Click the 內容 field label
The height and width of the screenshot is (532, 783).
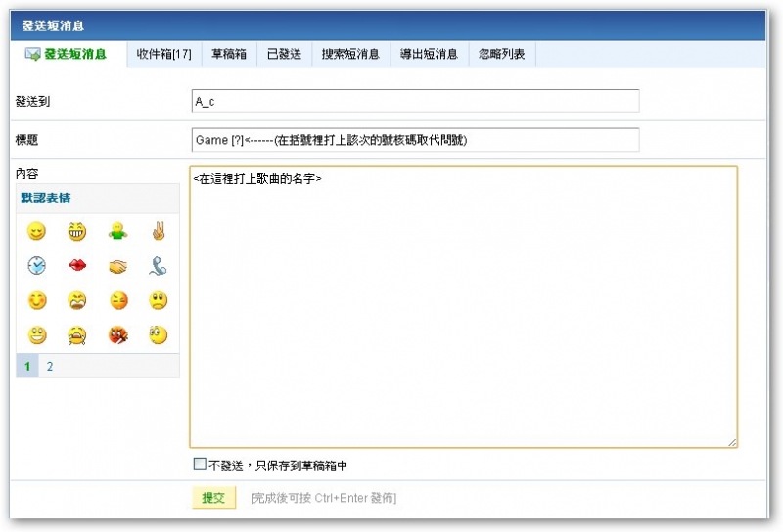[x=26, y=174]
